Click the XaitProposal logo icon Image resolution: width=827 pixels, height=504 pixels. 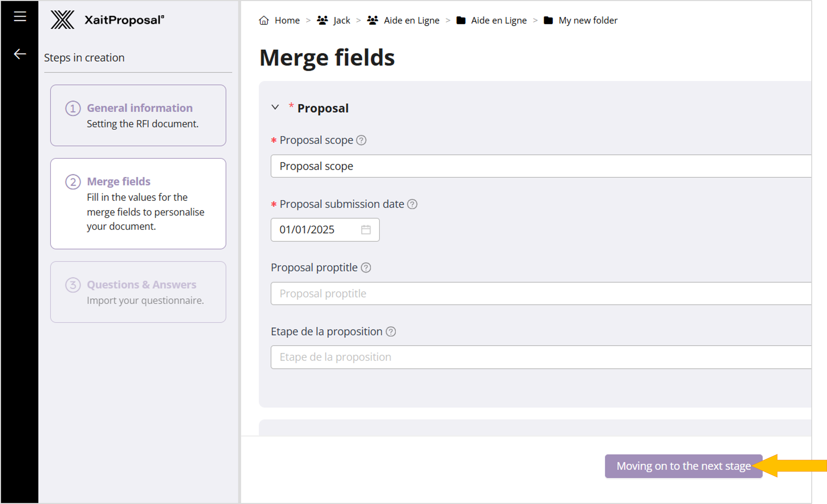[62, 20]
